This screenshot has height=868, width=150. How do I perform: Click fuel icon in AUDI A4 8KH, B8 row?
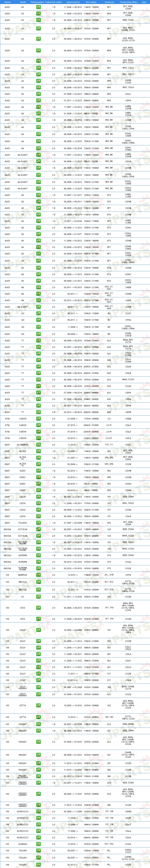[39, 148]
